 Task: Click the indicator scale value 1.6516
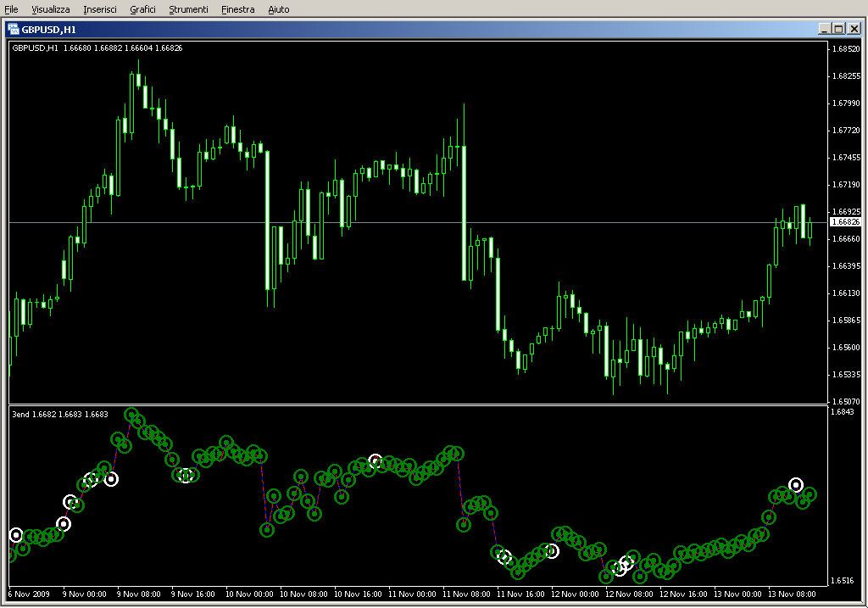coord(843,580)
